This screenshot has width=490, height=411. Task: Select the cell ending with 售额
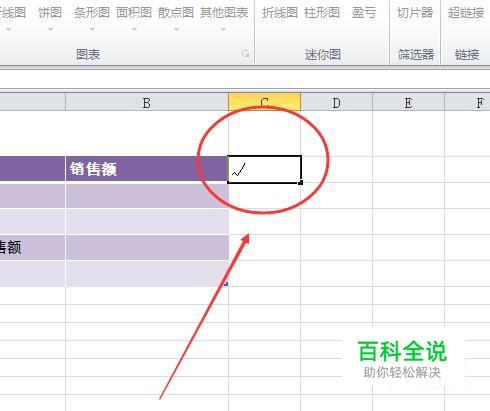pos(32,247)
